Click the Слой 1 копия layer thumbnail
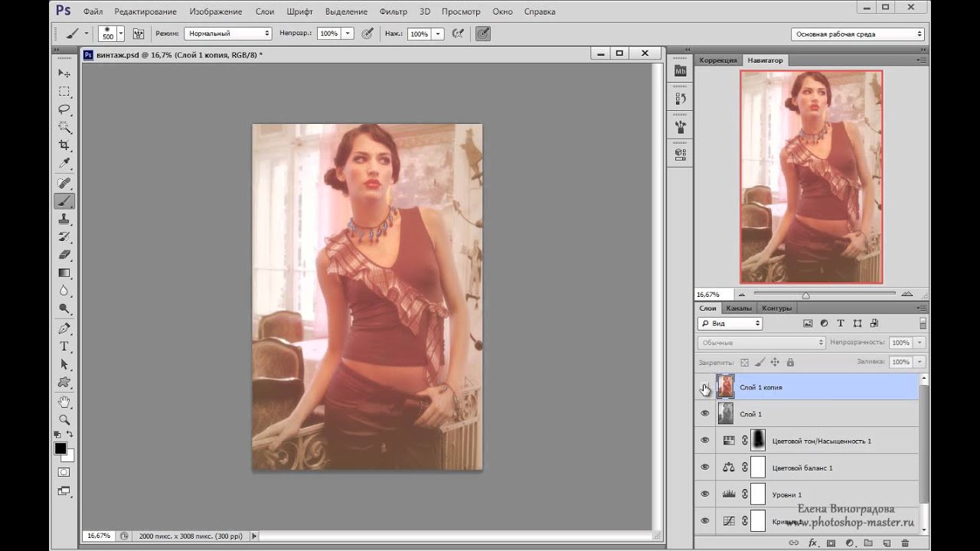 point(726,387)
